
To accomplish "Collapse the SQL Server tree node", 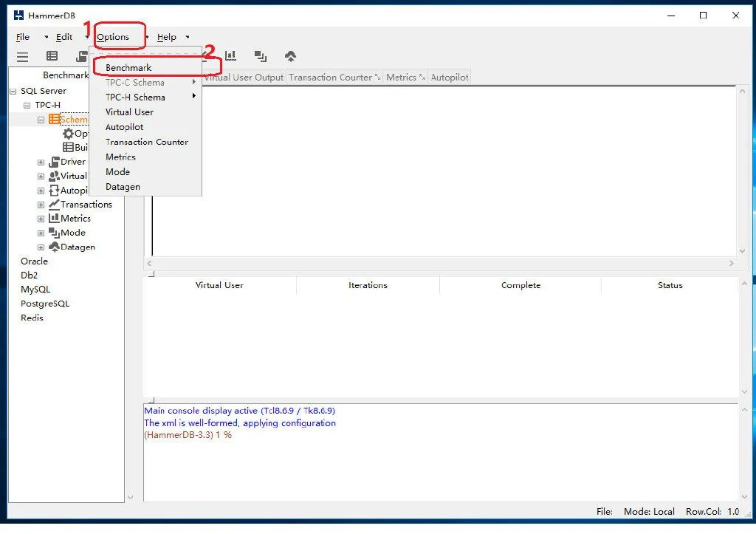I will click(x=13, y=91).
